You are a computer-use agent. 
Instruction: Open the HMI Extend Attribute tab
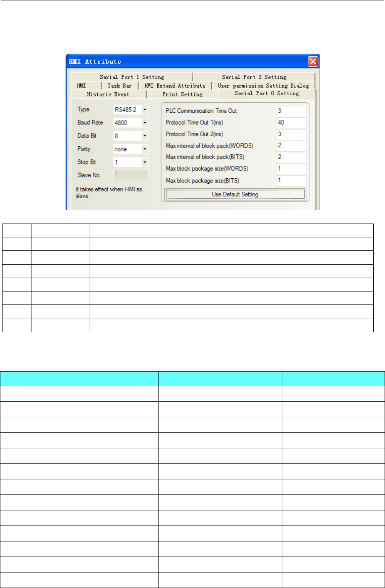tap(175, 86)
